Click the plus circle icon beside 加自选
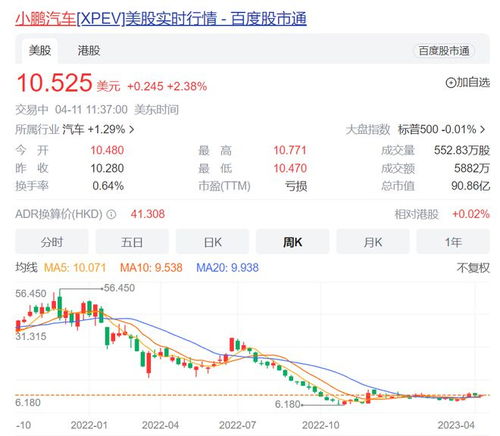Screen dimensions: 500x436 (450, 83)
